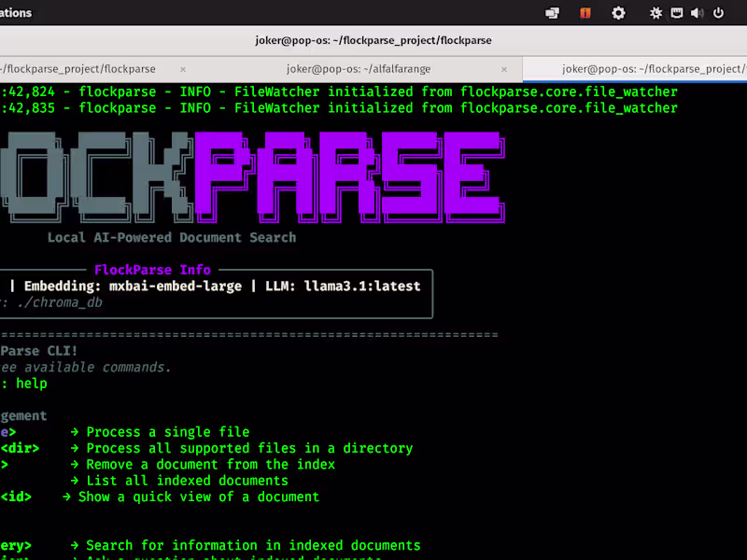The image size is (747, 560).
Task: Click 'Embedding: mxbai-embed-large' text
Action: (133, 287)
